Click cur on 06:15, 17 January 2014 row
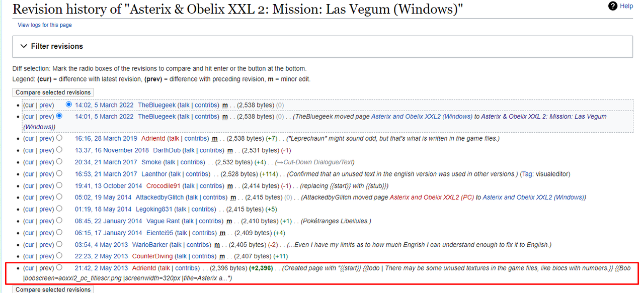Image resolution: width=644 pixels, height=293 pixels. (30, 233)
